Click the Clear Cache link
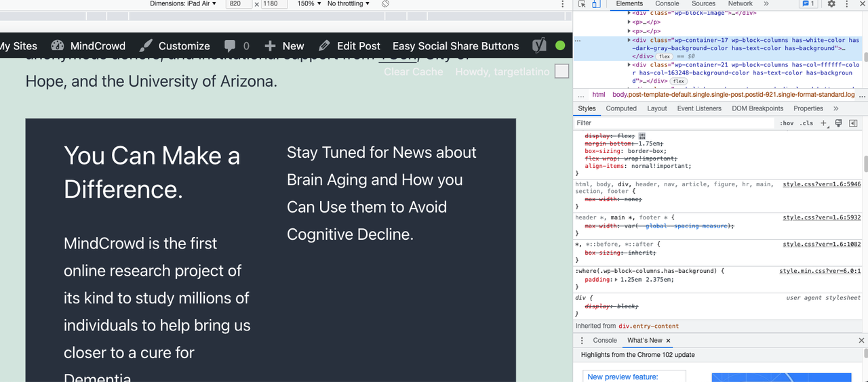This screenshot has width=868, height=382. pyautogui.click(x=413, y=72)
